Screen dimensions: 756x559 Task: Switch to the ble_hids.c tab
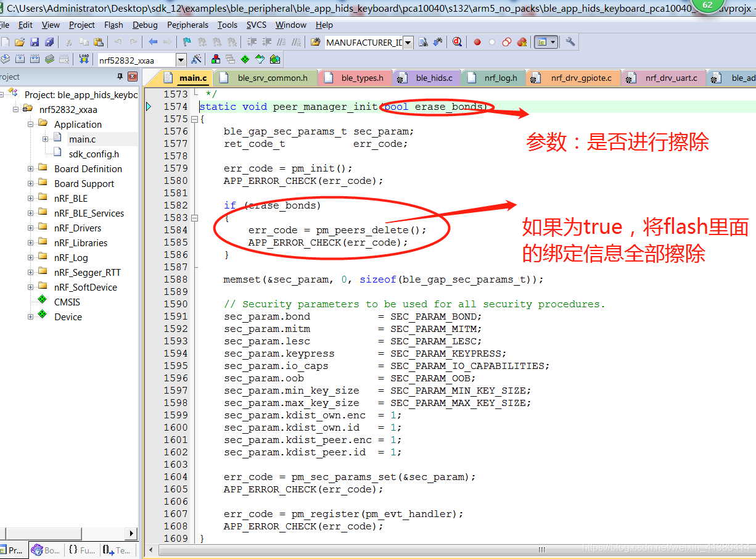[427, 78]
